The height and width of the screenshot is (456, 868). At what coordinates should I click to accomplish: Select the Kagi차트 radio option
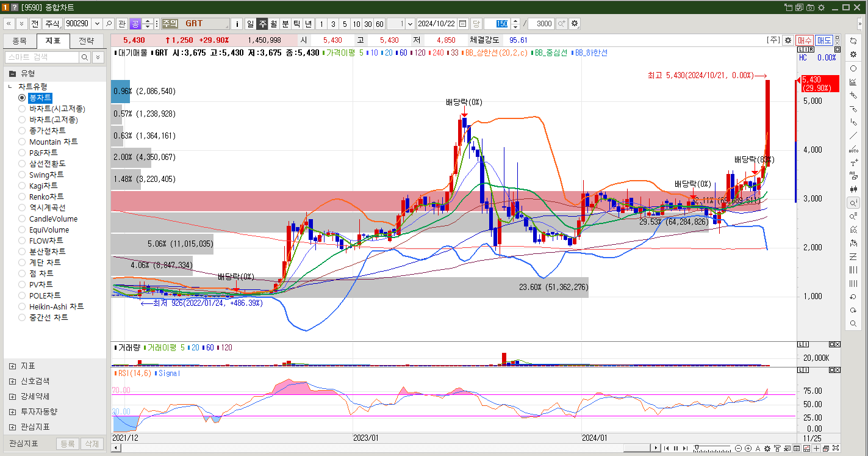click(x=22, y=186)
